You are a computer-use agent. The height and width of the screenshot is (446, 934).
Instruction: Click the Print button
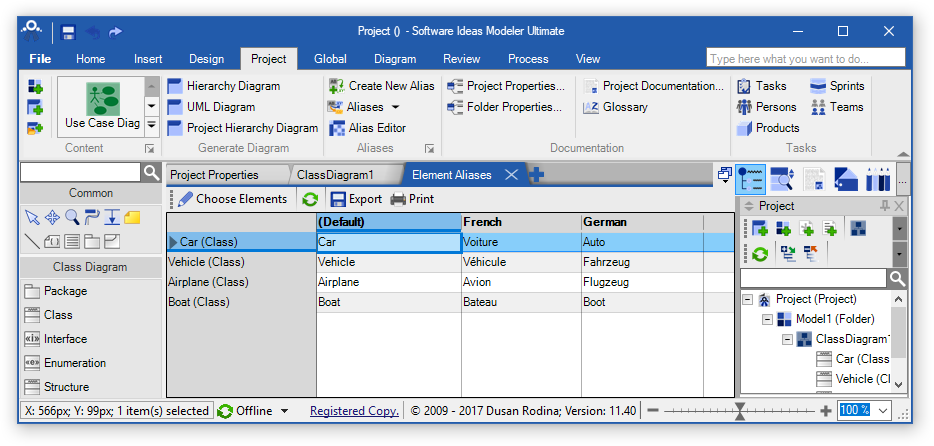tap(412, 199)
